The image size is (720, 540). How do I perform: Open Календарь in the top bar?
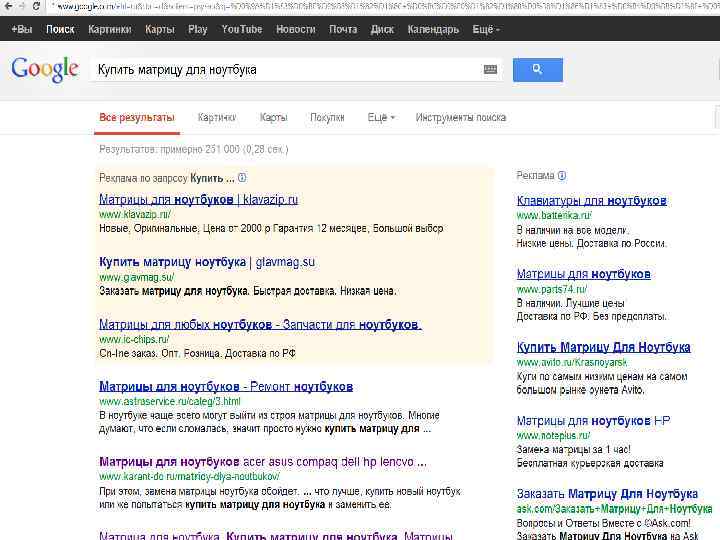pos(433,29)
